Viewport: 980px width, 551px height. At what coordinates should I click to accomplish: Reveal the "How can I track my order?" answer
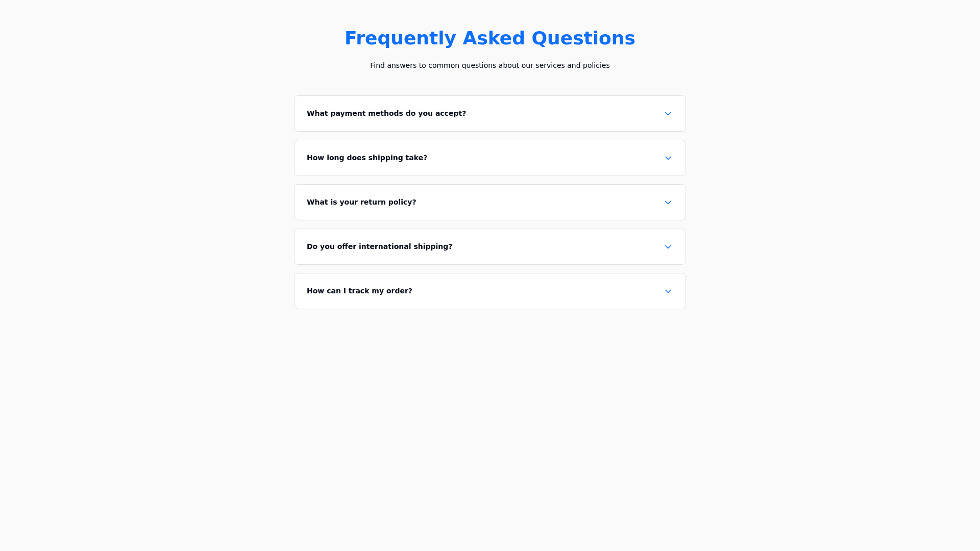(x=359, y=291)
